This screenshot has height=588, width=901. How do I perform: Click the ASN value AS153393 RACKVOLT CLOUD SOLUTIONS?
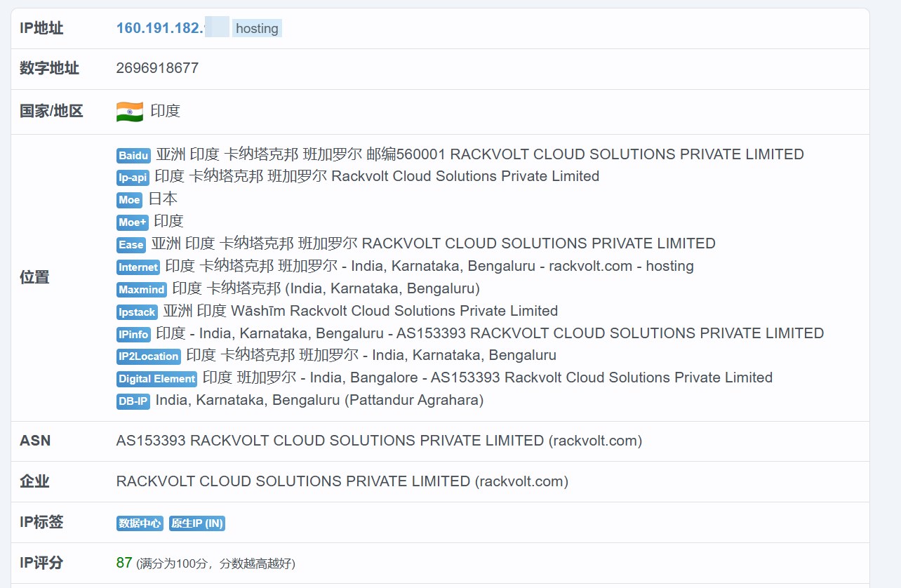click(380, 441)
